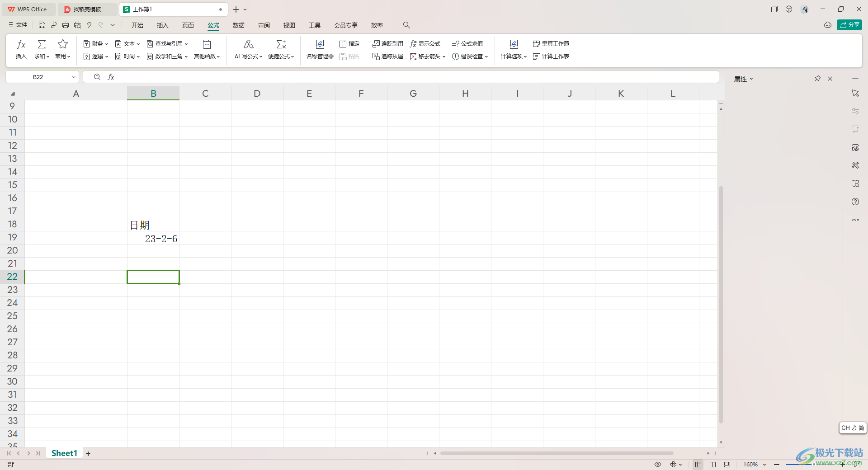
Task: Pin the 属性 properties panel
Action: tap(817, 79)
